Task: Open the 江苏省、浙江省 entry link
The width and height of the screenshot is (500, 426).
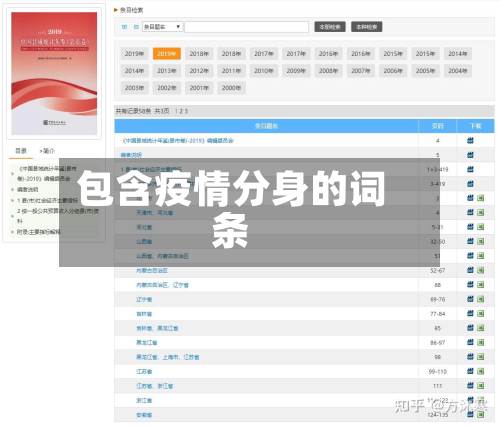Action: pyautogui.click(x=155, y=386)
